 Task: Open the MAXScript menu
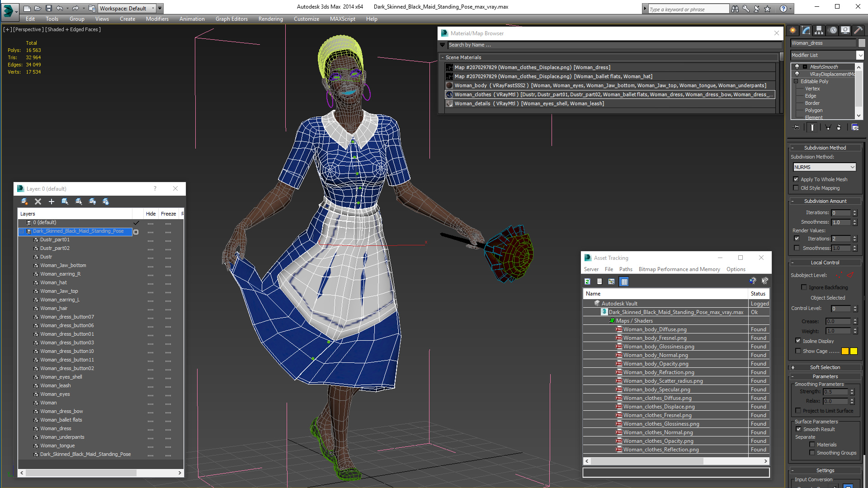point(342,19)
